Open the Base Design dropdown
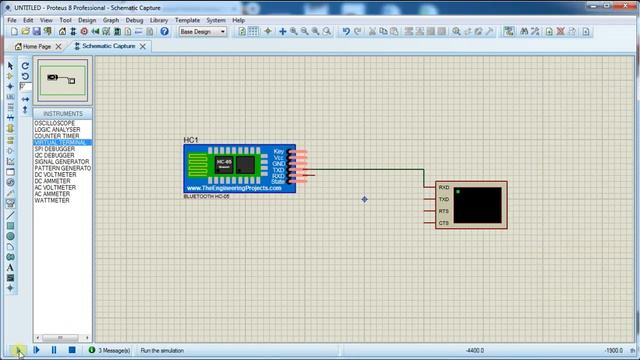Viewport: 640px width, 360px height. (203, 32)
